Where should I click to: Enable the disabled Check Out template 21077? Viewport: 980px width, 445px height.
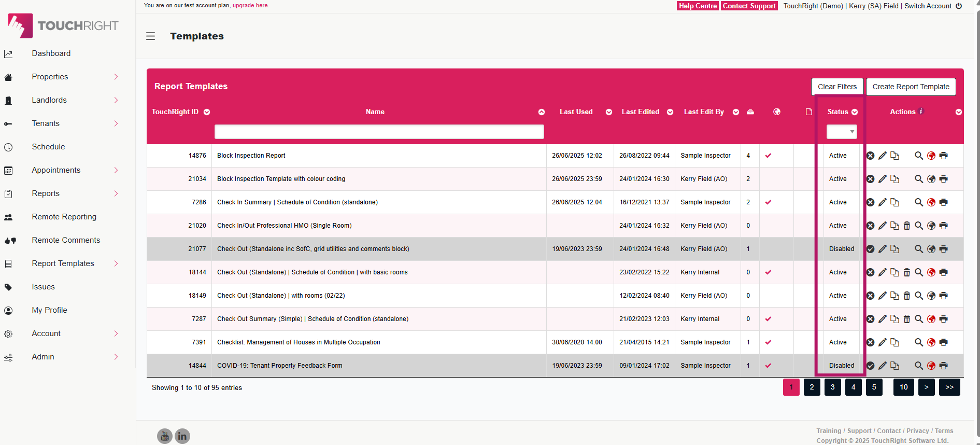(870, 249)
